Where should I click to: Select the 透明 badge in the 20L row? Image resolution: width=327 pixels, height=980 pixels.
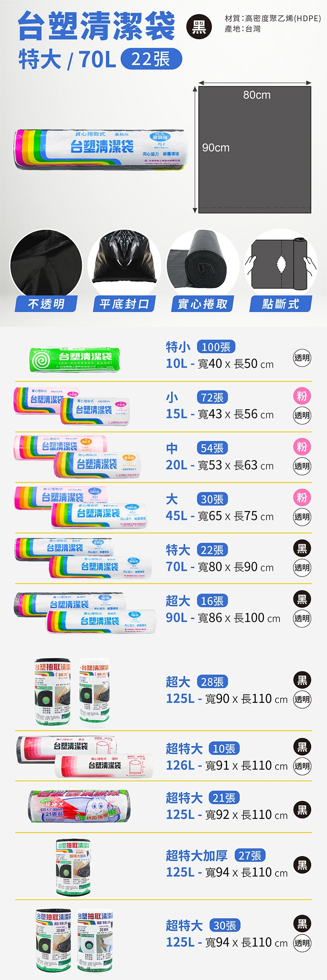click(x=302, y=466)
